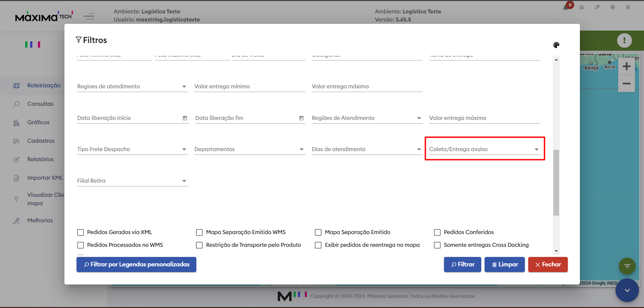
Task: Zoom in on the map
Action: pyautogui.click(x=626, y=66)
